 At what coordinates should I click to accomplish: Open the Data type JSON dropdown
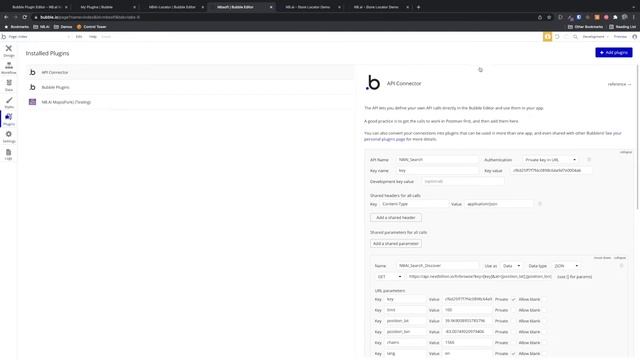pyautogui.click(x=566, y=266)
